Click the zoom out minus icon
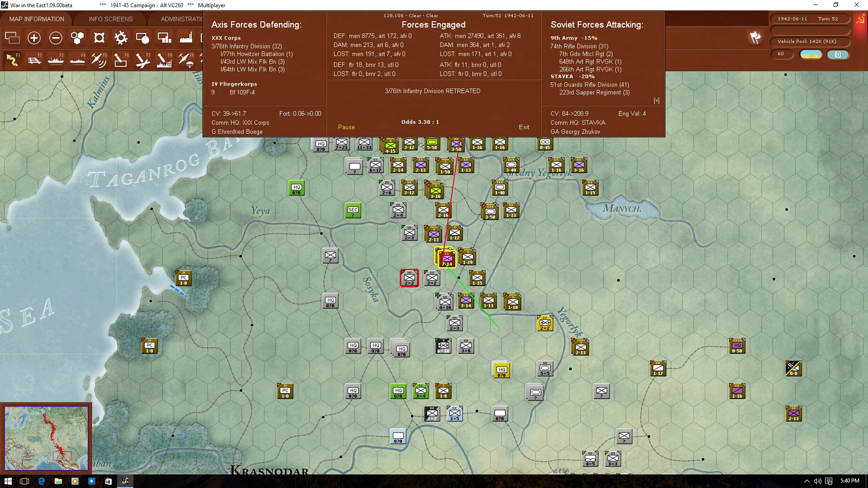868x488 pixels. pos(56,38)
